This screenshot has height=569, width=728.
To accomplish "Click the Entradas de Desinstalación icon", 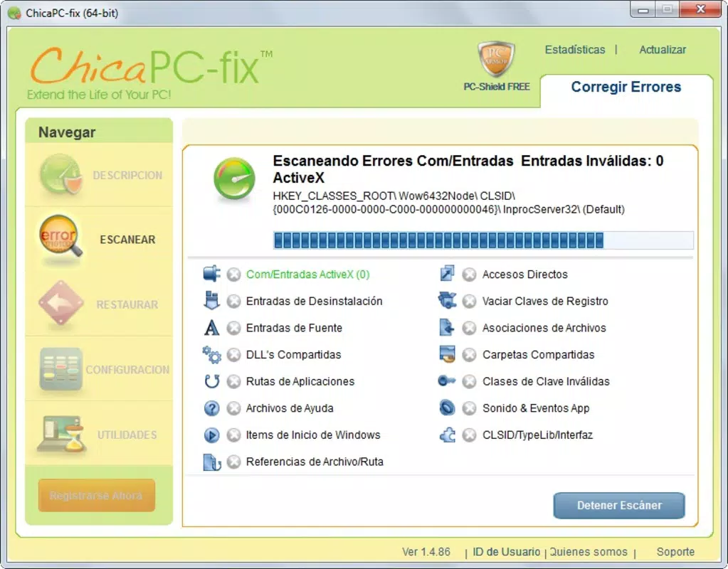I will [x=212, y=300].
